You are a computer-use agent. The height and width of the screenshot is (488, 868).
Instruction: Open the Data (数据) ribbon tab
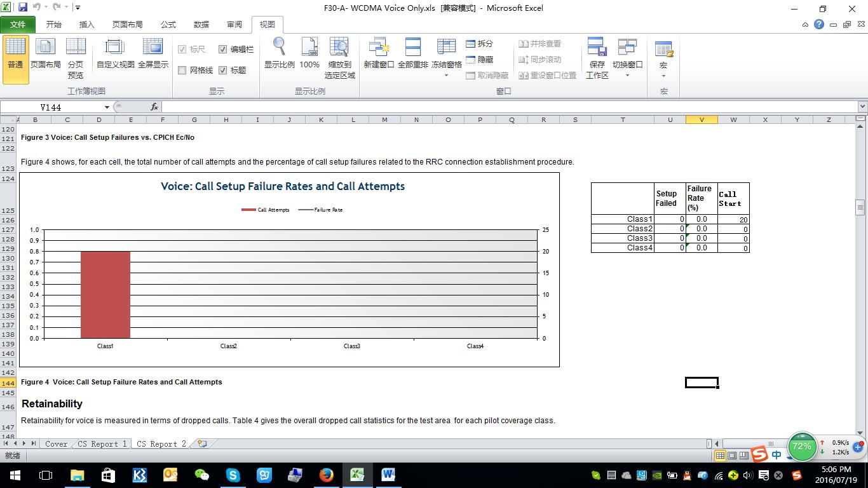(x=201, y=24)
